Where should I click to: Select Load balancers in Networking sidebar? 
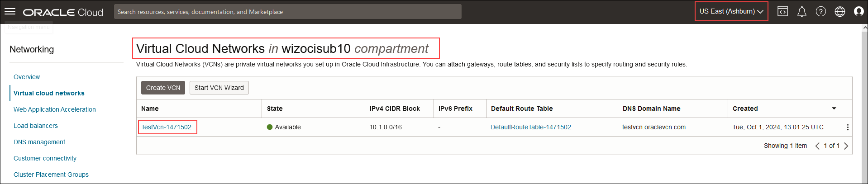[36, 126]
